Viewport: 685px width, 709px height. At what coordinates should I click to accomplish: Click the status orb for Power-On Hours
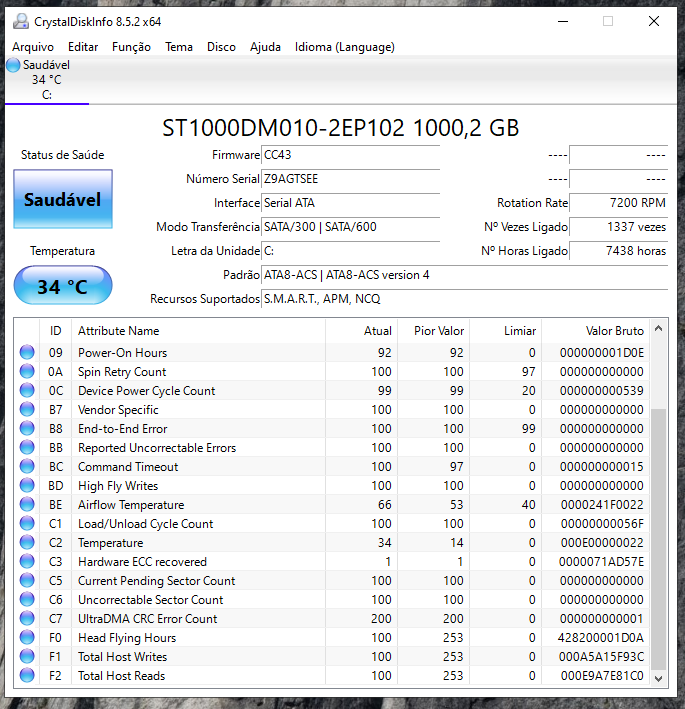tap(27, 352)
